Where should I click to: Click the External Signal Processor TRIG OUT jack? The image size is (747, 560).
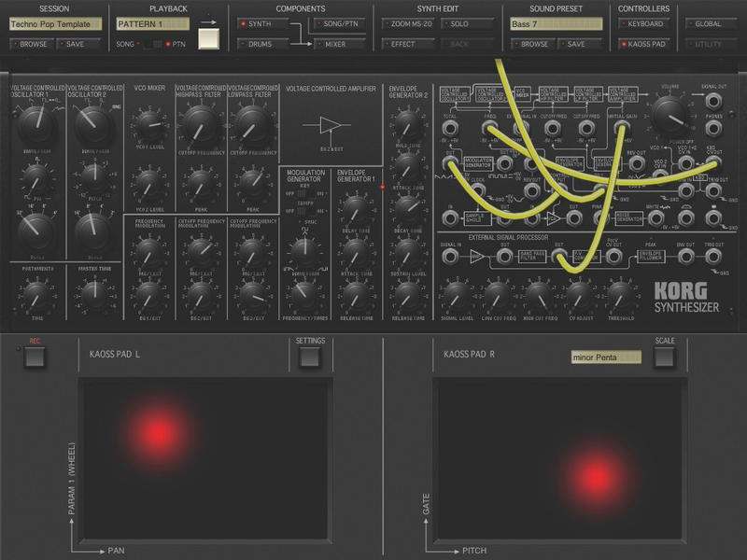click(713, 257)
